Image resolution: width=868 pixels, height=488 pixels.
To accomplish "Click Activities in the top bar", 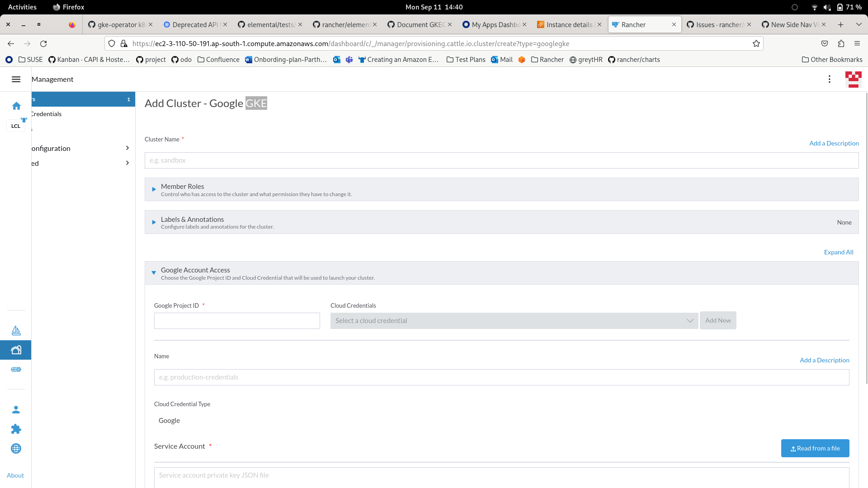I will tap(22, 7).
